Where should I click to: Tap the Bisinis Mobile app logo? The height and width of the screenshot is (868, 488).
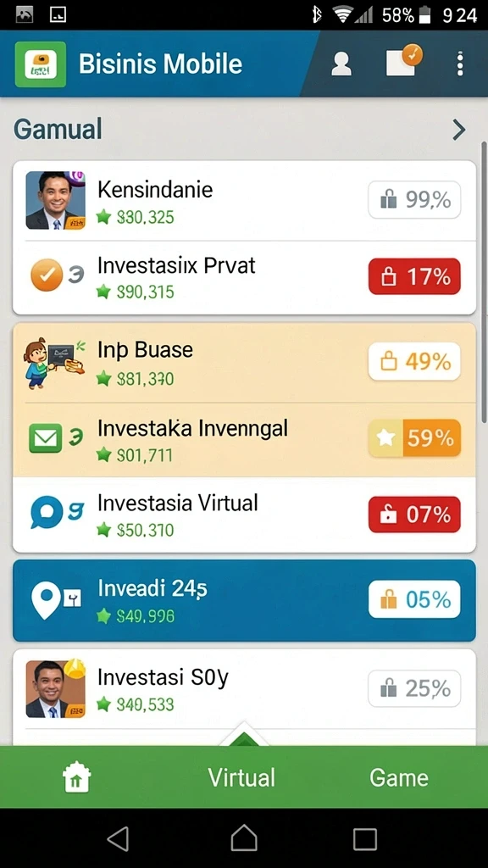click(41, 64)
